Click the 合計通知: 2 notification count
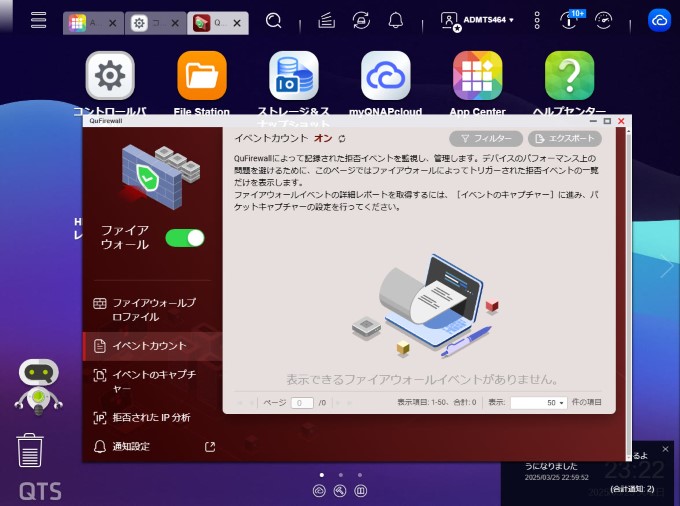Screen dimensions: 680x506 pyautogui.click(x=632, y=489)
